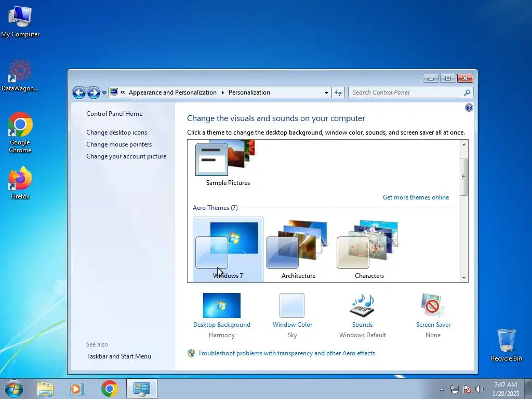The height and width of the screenshot is (399, 532).
Task: Click the search magnifier icon
Action: (467, 92)
